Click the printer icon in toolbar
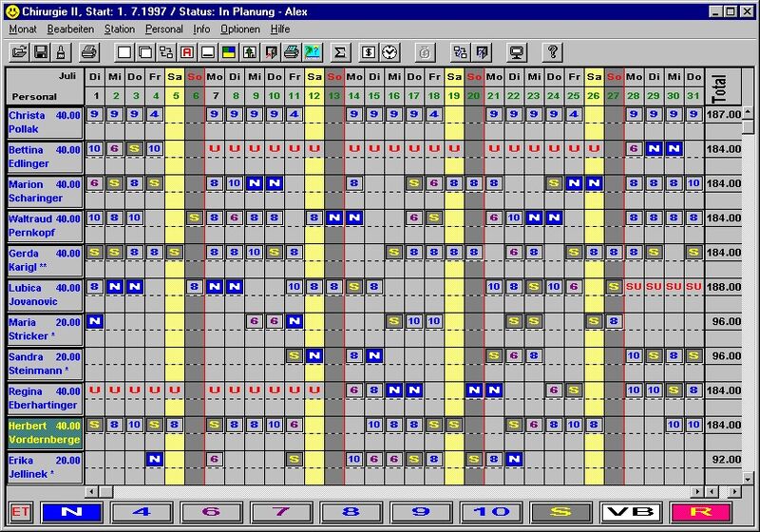The width and height of the screenshot is (760, 532). point(87,51)
